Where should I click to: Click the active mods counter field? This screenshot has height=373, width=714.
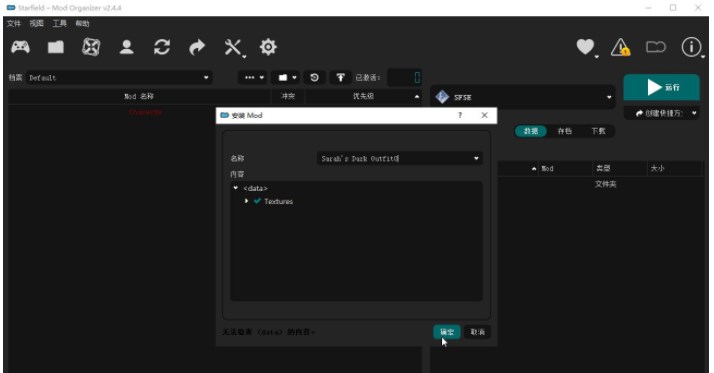point(404,77)
